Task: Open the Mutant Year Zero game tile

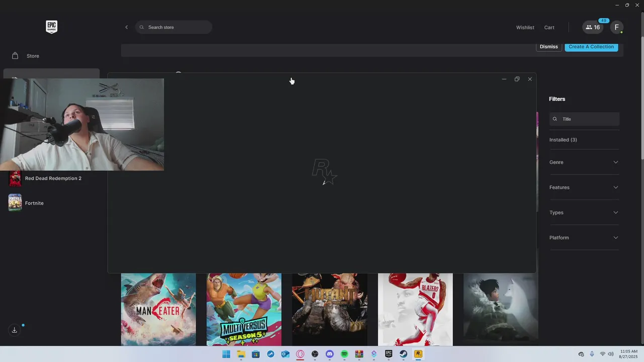Action: [330, 309]
